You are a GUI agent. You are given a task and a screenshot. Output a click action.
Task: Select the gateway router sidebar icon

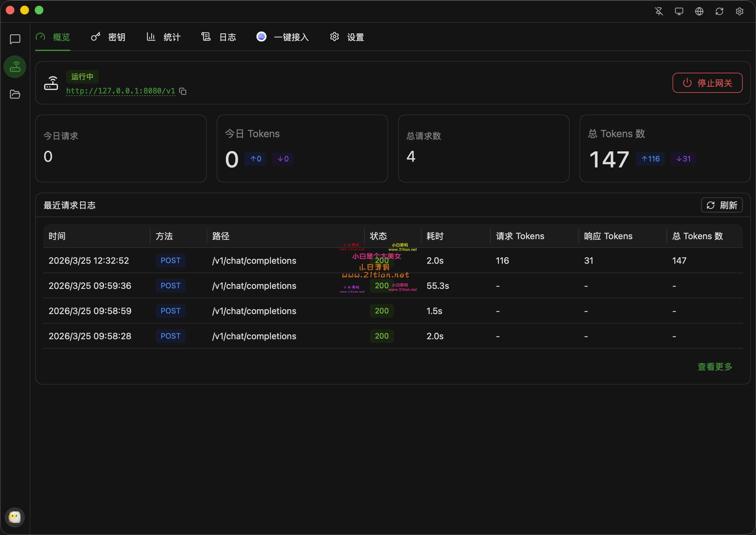click(x=15, y=67)
